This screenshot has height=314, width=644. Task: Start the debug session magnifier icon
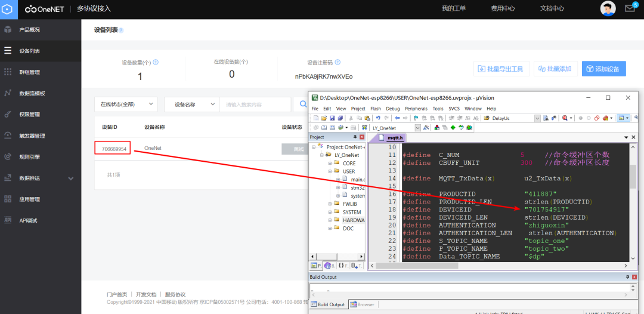pos(564,118)
